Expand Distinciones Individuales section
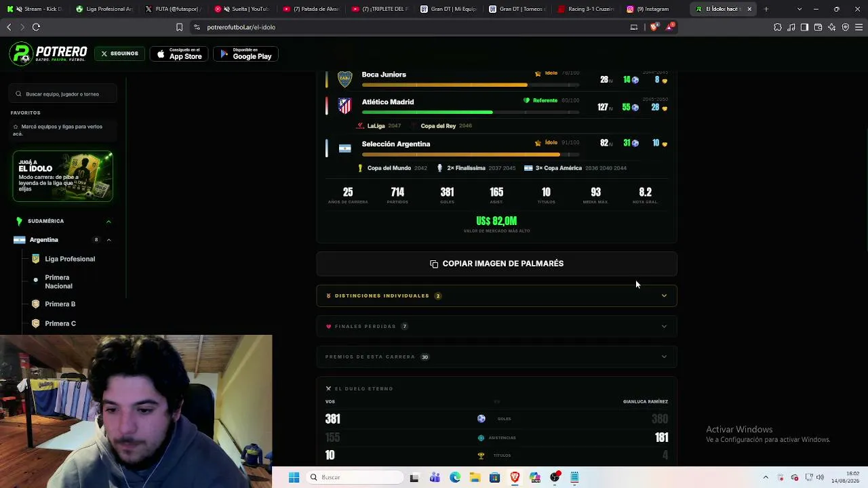This screenshot has width=868, height=488. point(496,296)
